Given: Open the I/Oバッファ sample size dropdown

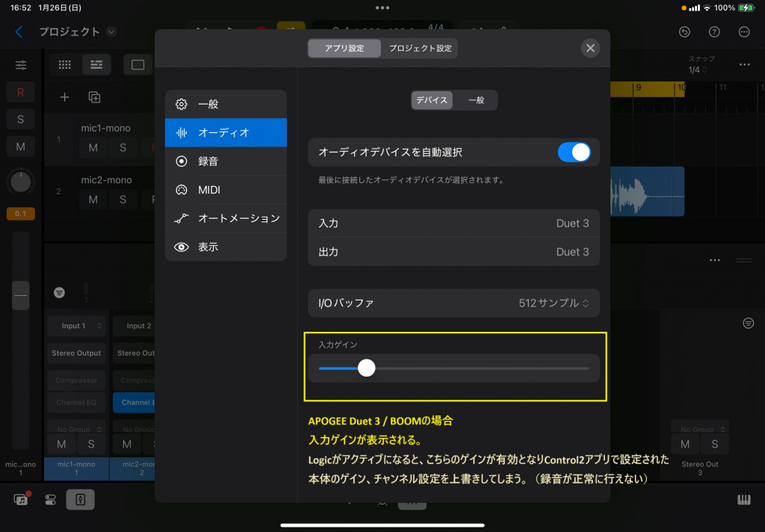Looking at the screenshot, I should (x=554, y=303).
